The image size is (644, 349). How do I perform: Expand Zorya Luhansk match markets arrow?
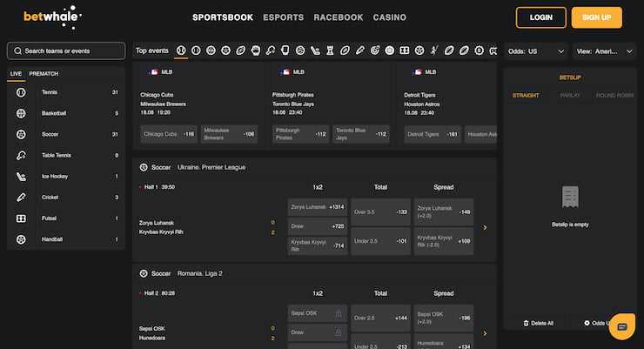485,227
